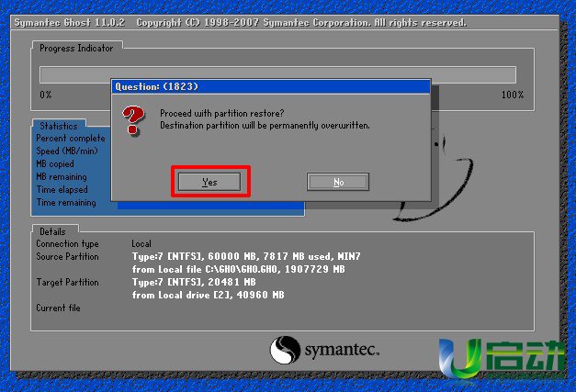Click the Symantec copyright notice text
The width and height of the screenshot is (576, 392).
point(301,23)
